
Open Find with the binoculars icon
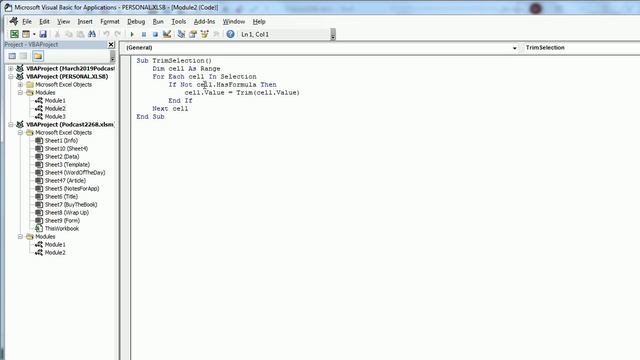click(x=92, y=34)
